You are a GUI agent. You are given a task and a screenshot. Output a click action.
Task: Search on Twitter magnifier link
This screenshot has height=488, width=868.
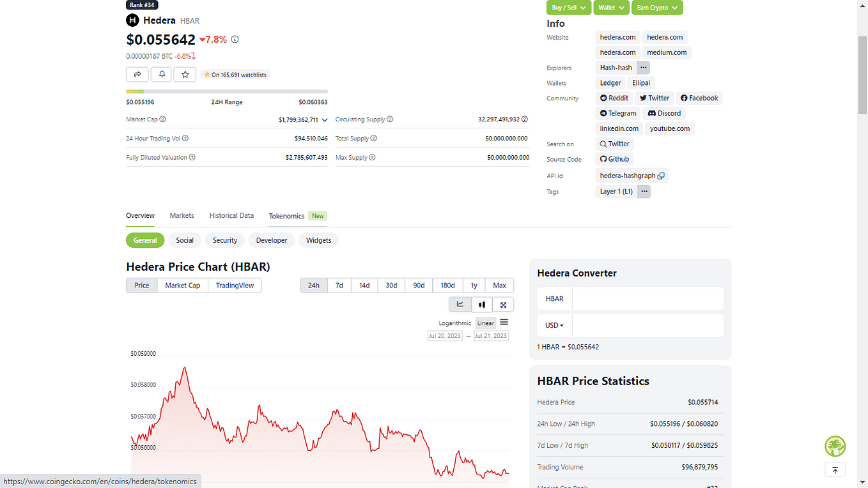(615, 144)
